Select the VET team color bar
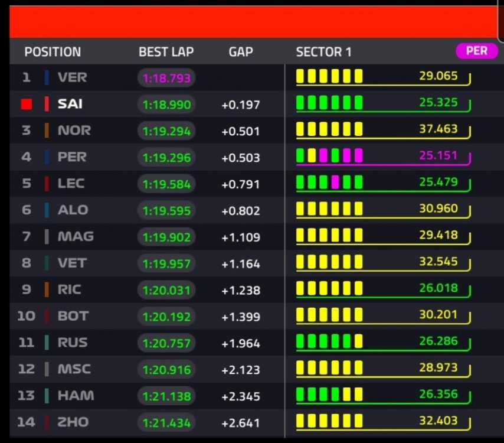The height and width of the screenshot is (443, 504). pyautogui.click(x=47, y=263)
